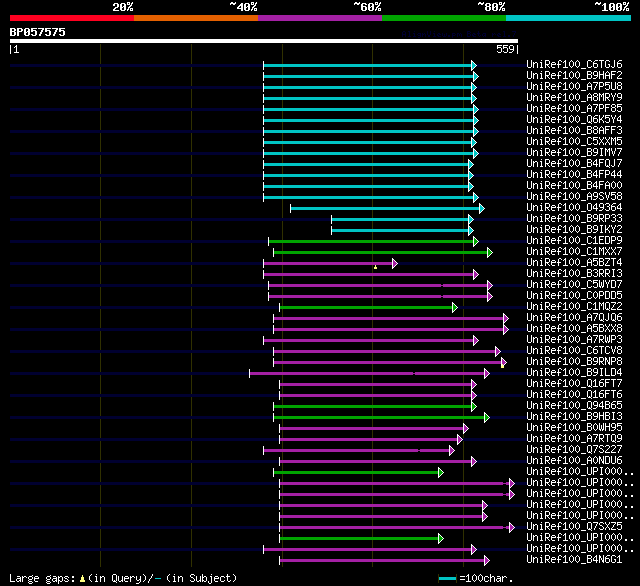
Task: Click the Large gaps legend text
Action: [x=123, y=579]
